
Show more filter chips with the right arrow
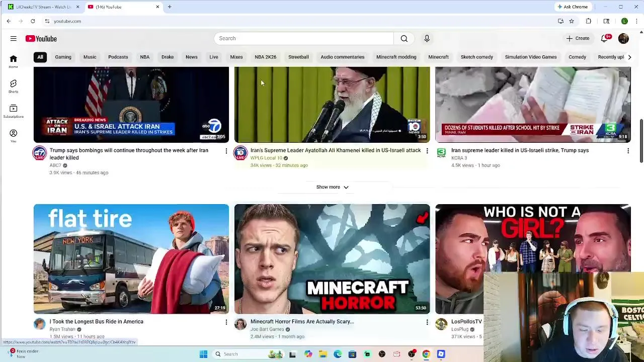[629, 57]
